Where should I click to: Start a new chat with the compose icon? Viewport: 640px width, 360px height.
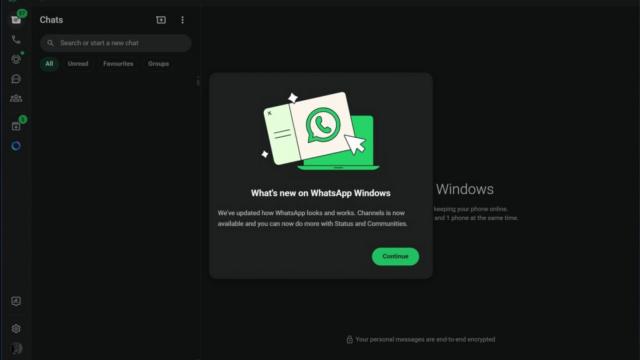161,20
